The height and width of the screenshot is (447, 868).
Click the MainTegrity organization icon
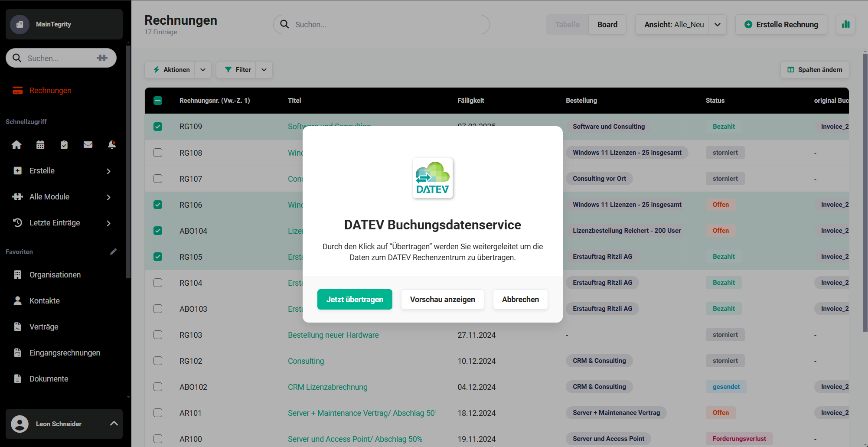coord(20,24)
